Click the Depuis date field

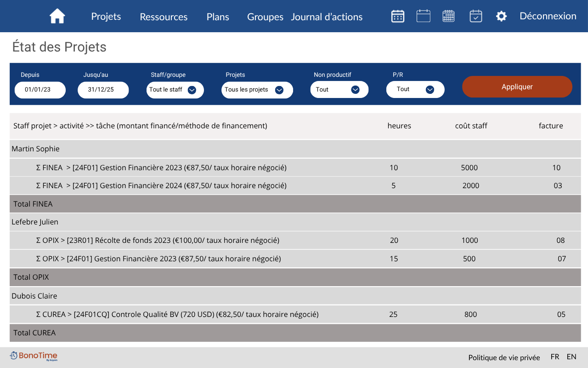[40, 90]
